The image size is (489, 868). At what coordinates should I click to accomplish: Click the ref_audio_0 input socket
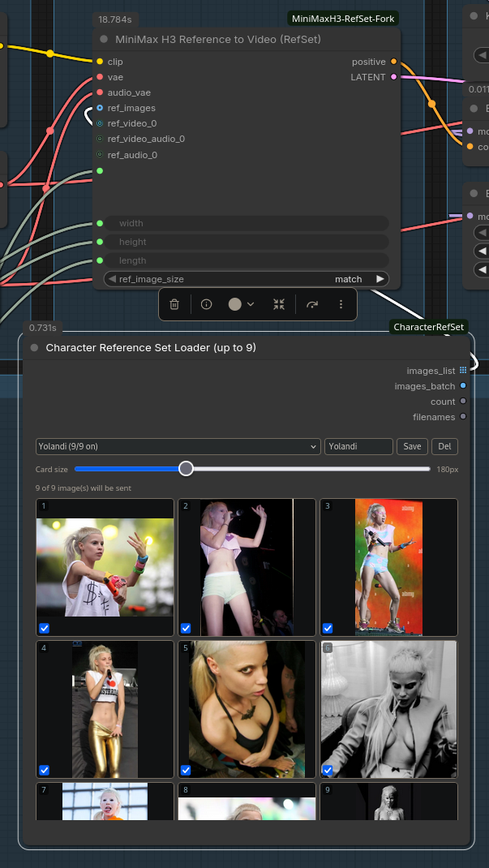[x=100, y=154]
